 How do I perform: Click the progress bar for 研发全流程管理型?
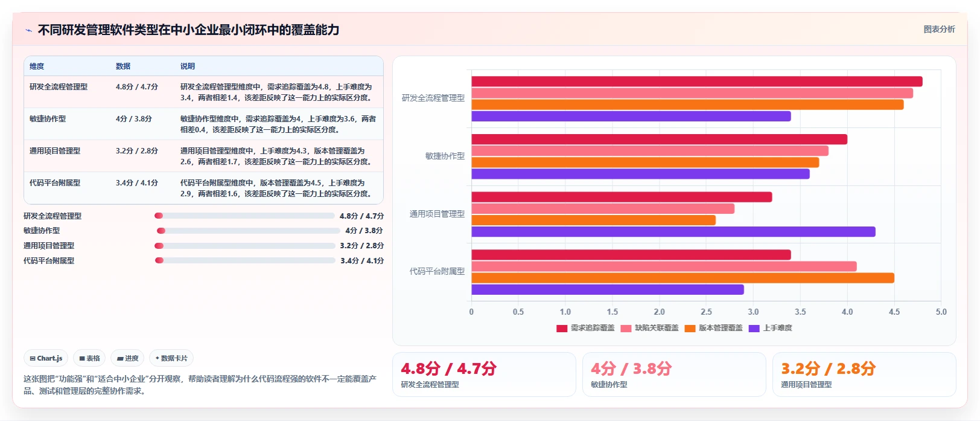tap(244, 216)
